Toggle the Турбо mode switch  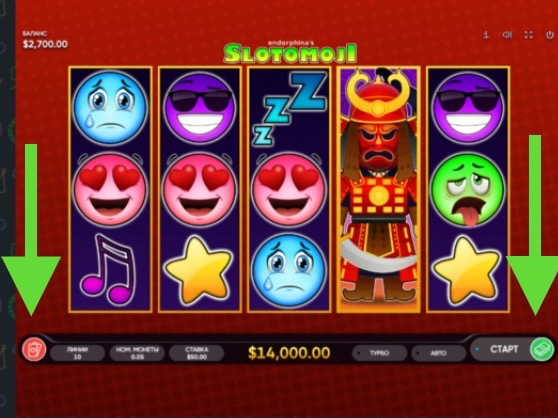379,353
